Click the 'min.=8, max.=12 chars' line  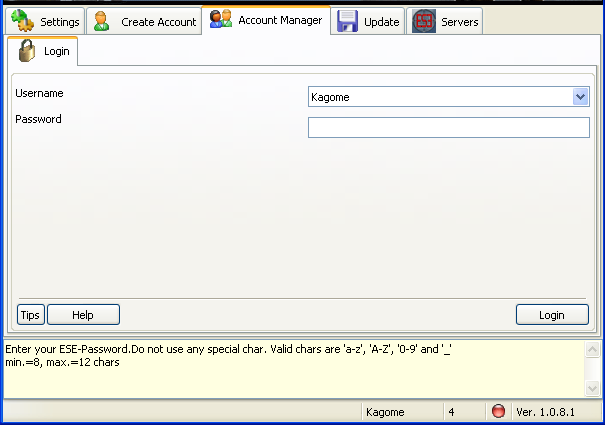(x=62, y=362)
